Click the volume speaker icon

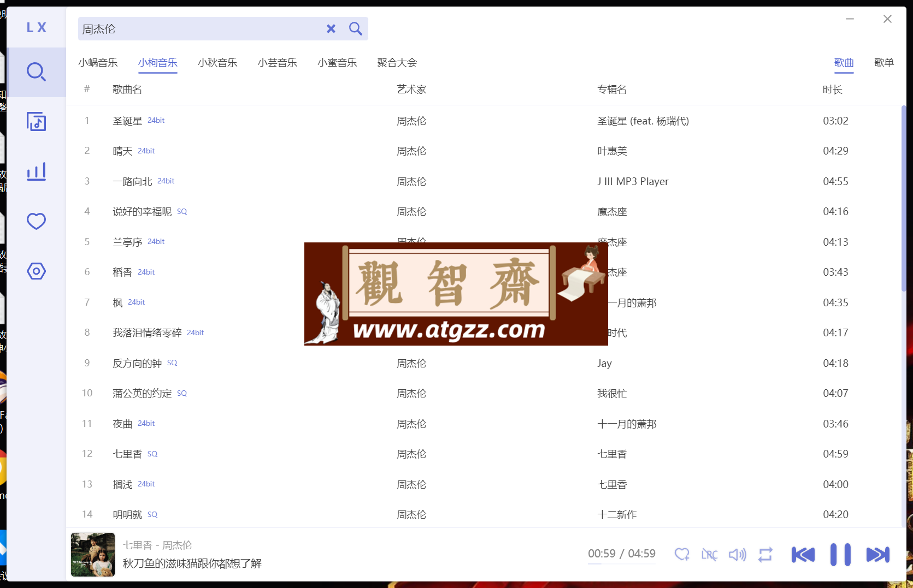(x=737, y=555)
